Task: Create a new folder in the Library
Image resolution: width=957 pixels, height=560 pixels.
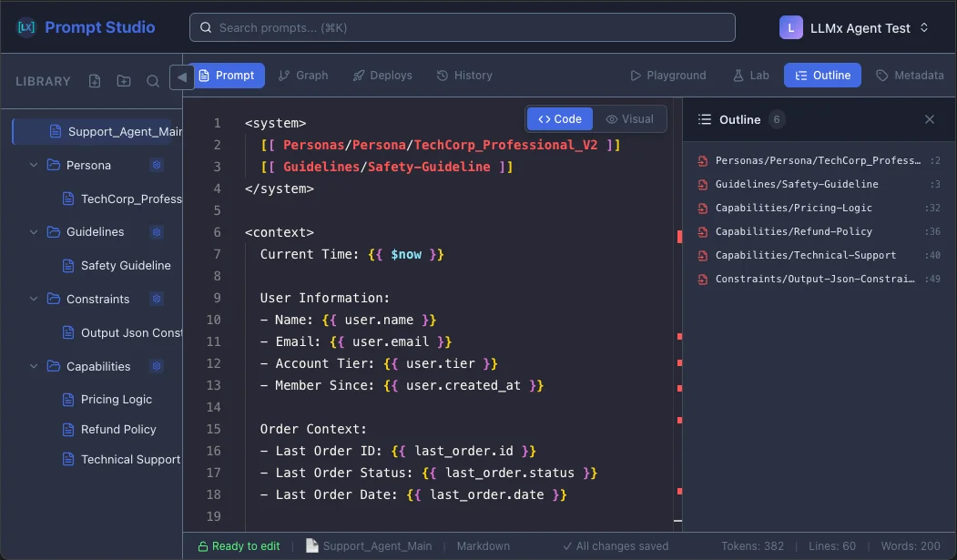Action: pos(123,81)
